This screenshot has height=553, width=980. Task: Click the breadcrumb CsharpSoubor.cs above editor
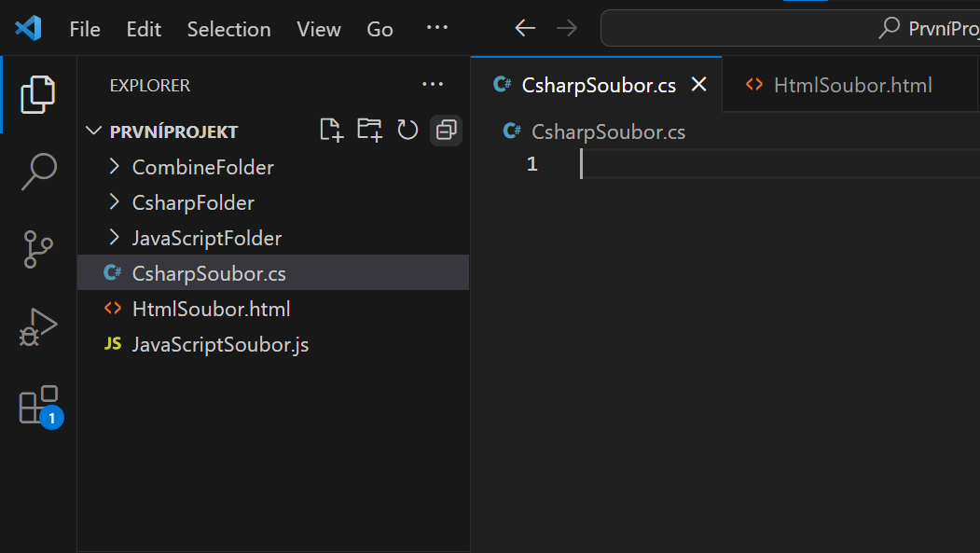click(x=608, y=131)
